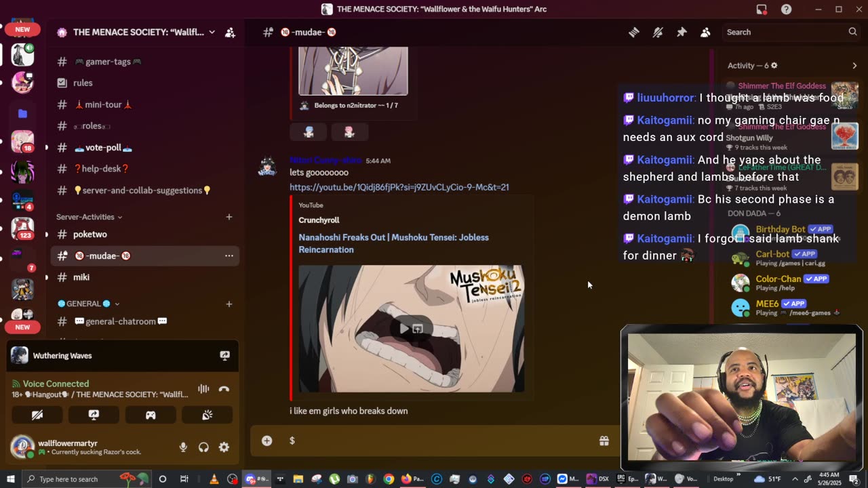Click the first reaction under the Mudae card

(309, 132)
